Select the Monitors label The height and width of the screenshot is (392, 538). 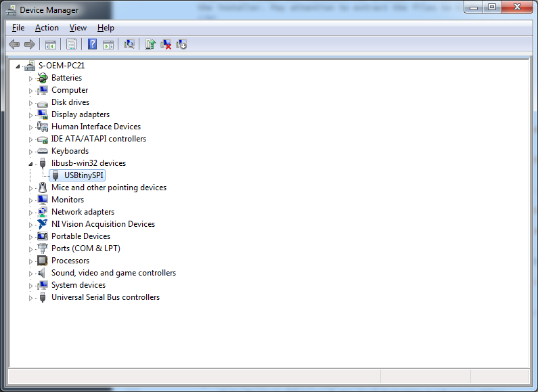(68, 200)
